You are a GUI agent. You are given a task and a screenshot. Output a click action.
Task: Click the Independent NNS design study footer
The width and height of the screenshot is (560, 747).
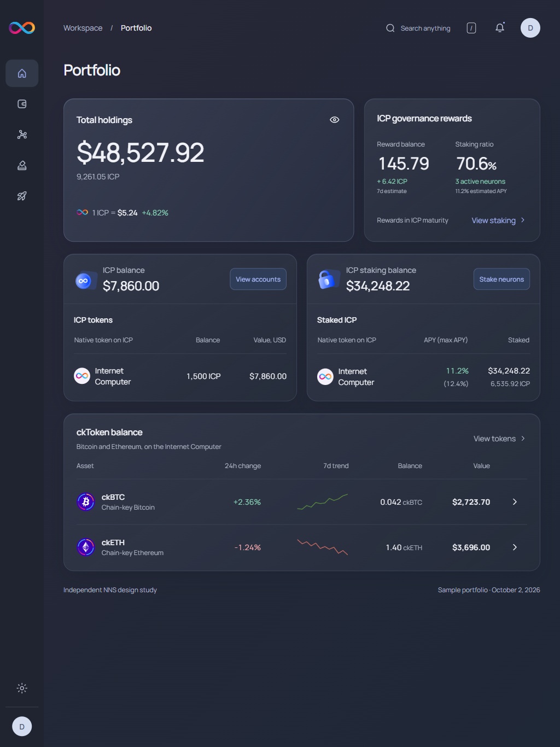click(x=110, y=590)
